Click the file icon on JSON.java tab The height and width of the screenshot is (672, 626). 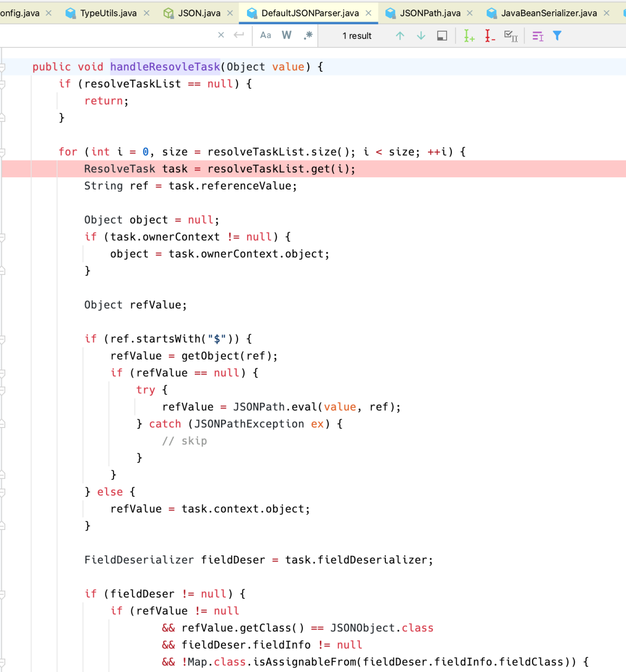pyautogui.click(x=168, y=13)
